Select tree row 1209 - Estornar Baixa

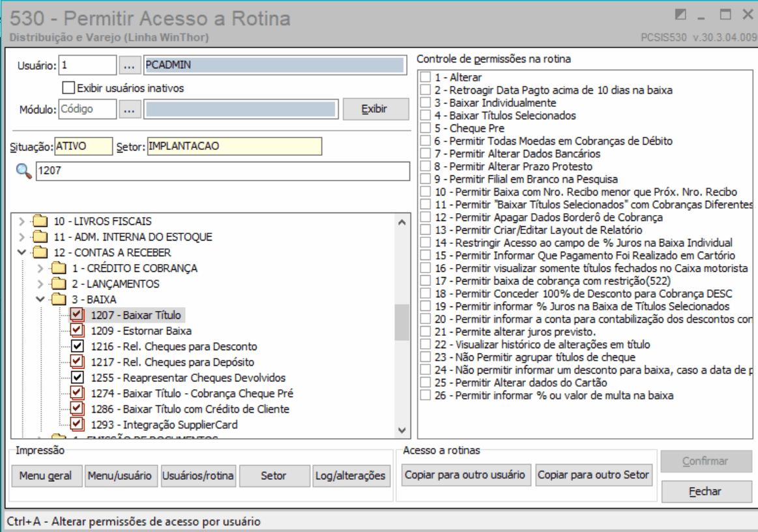[141, 331]
